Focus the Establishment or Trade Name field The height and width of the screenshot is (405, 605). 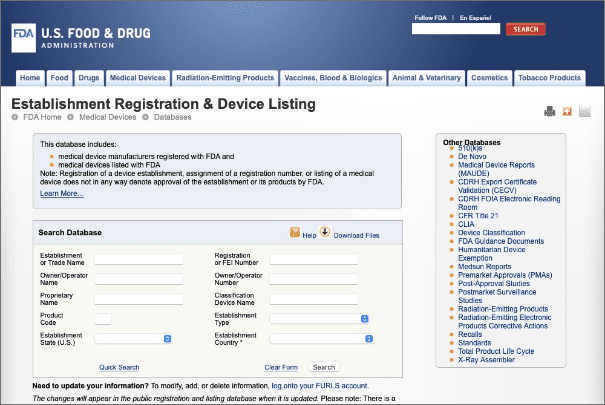pyautogui.click(x=139, y=259)
